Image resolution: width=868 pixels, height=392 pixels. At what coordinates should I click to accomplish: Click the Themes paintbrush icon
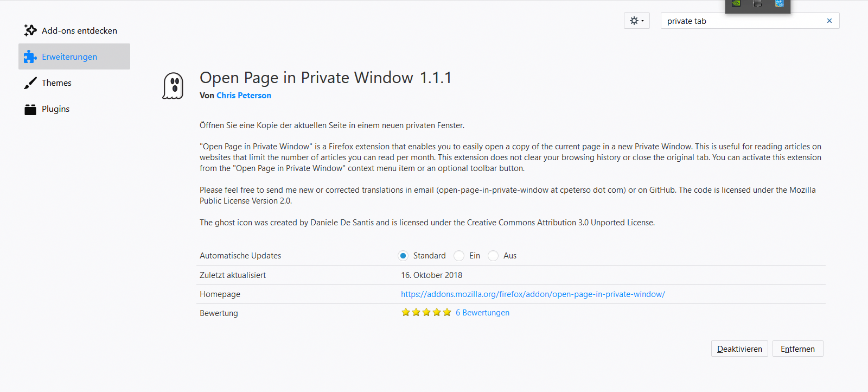click(x=30, y=83)
